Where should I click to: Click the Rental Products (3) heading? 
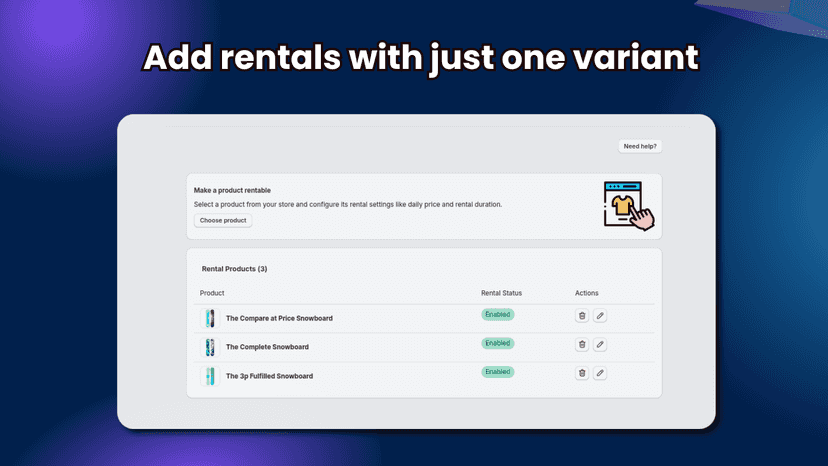234,269
